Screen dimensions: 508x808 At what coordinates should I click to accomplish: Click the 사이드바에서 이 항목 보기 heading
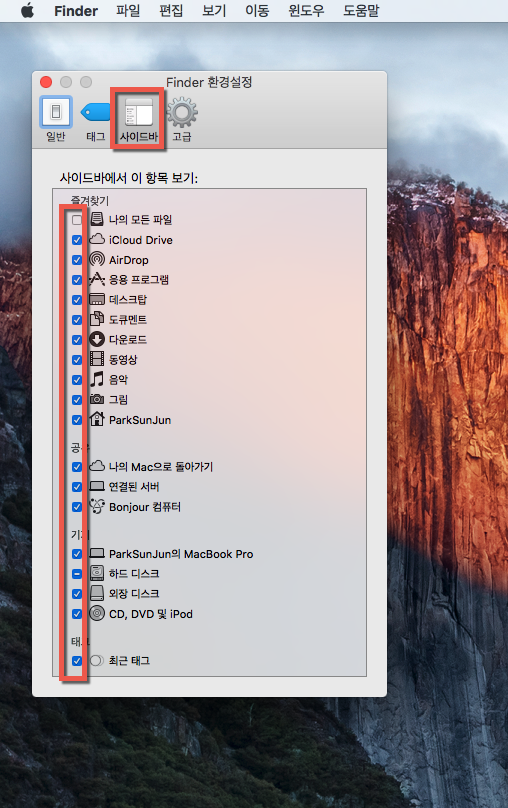tap(129, 178)
